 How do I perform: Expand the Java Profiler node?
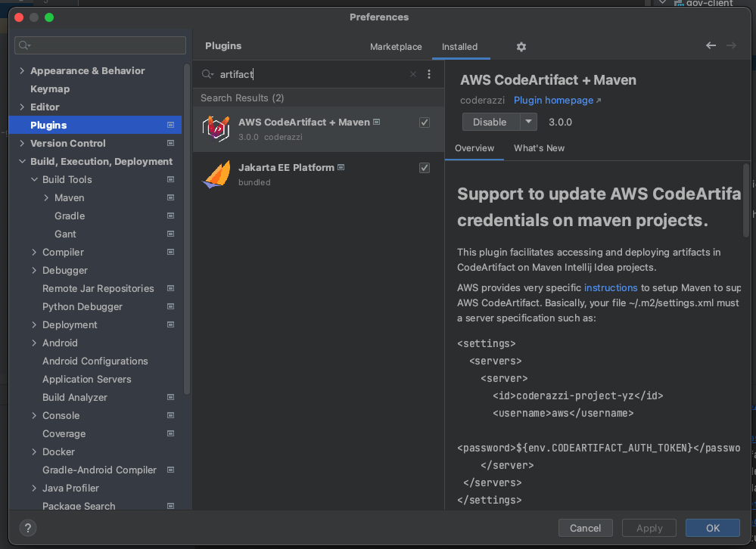34,488
